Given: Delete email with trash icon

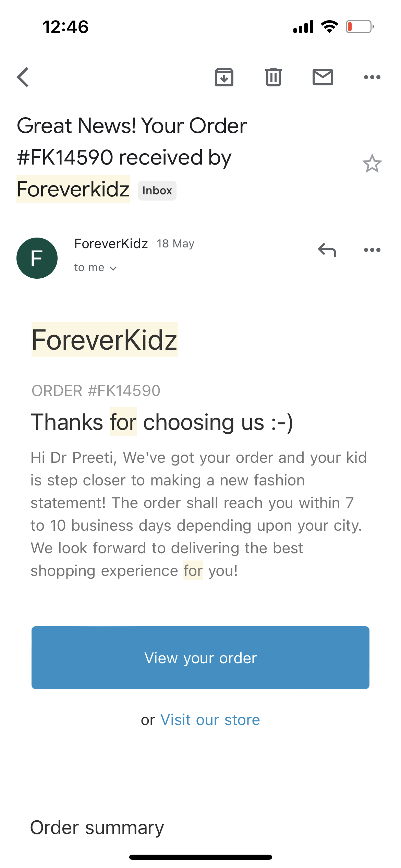Looking at the screenshot, I should [274, 77].
